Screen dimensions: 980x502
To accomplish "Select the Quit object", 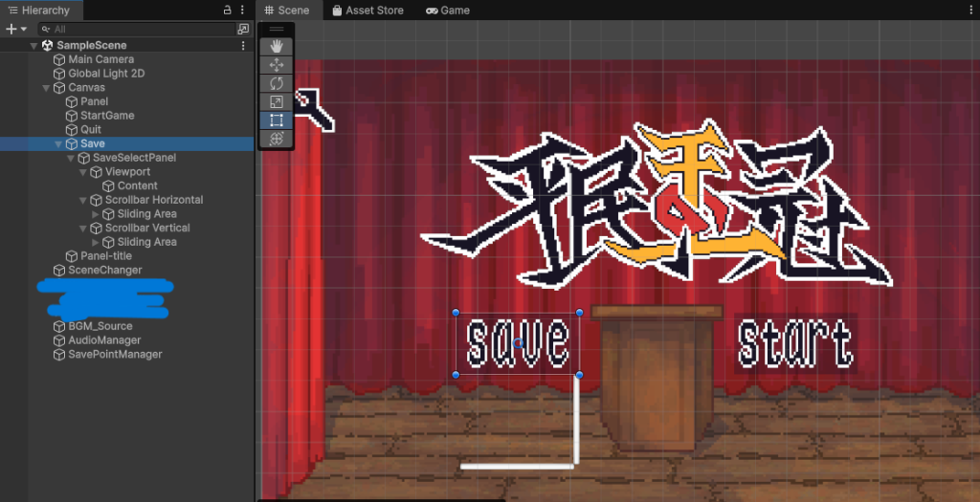I will pyautogui.click(x=91, y=130).
